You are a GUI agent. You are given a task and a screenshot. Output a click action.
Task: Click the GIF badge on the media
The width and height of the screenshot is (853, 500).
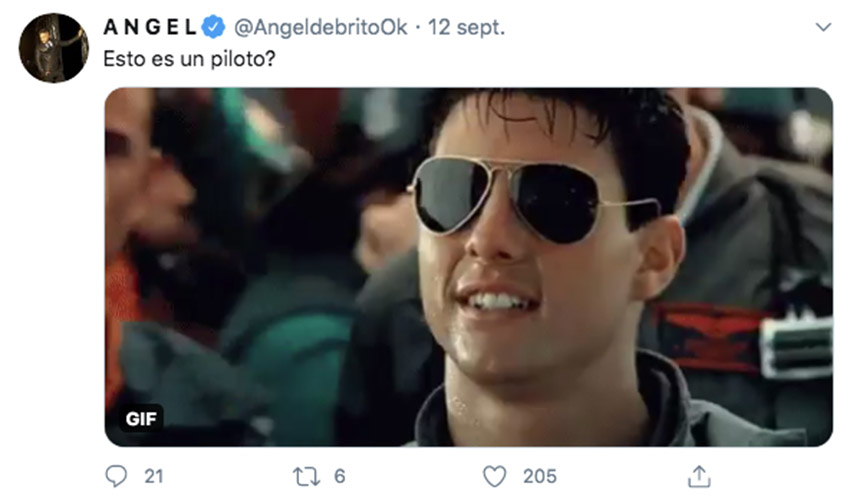pyautogui.click(x=141, y=418)
